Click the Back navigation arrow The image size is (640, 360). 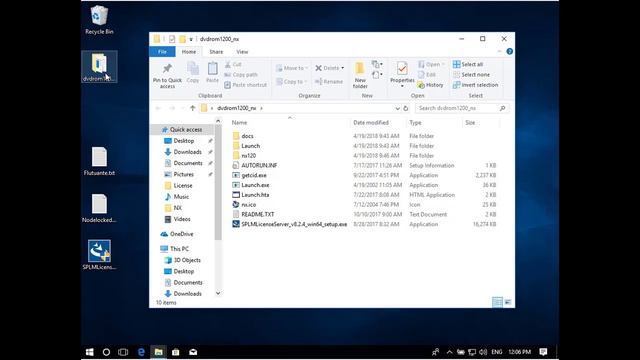pos(158,108)
